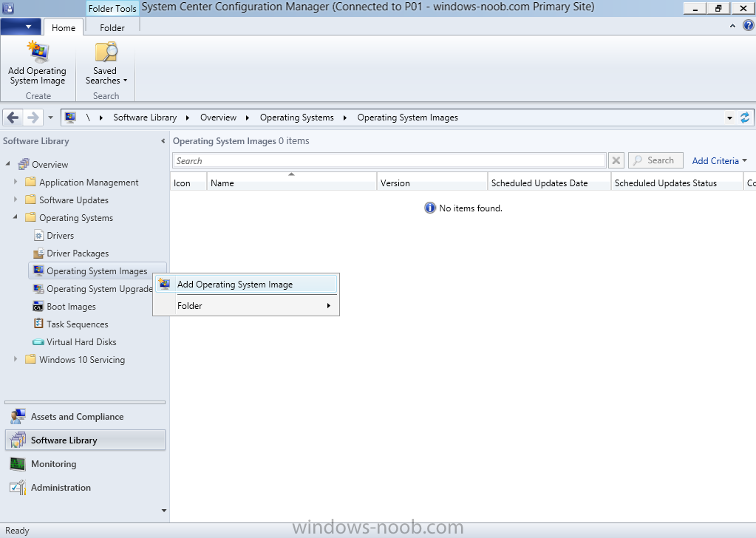Switch to the Folder ribbon tab
This screenshot has width=756, height=538.
click(x=112, y=27)
